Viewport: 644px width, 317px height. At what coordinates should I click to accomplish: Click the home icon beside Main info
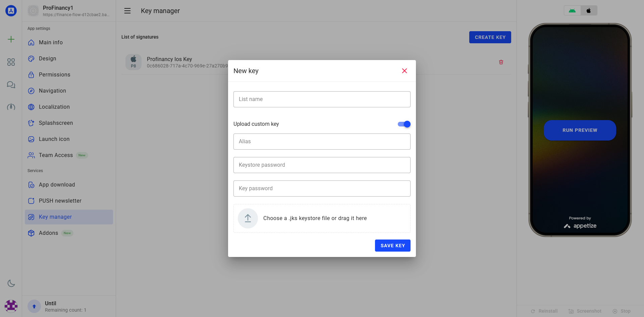[x=31, y=42]
